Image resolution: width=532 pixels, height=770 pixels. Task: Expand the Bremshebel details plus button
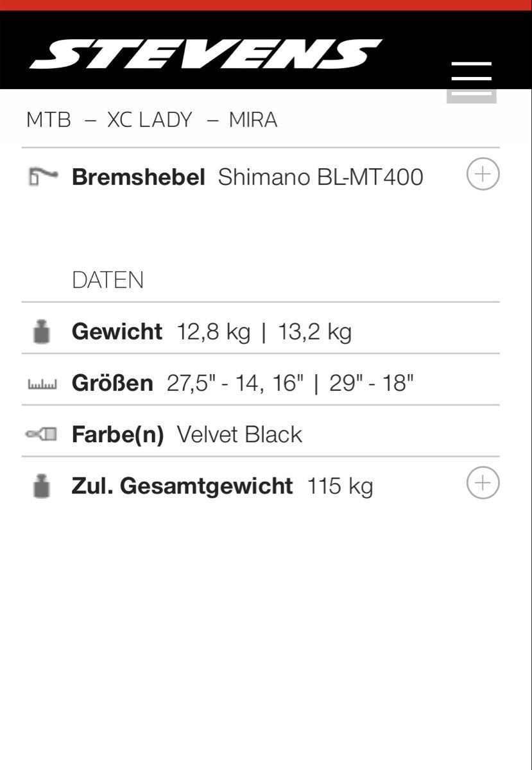pyautogui.click(x=483, y=174)
